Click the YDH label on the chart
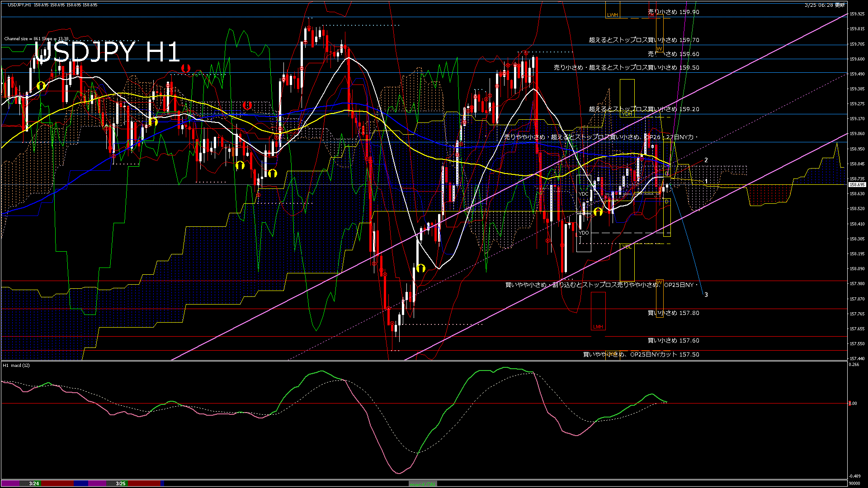 tap(627, 114)
